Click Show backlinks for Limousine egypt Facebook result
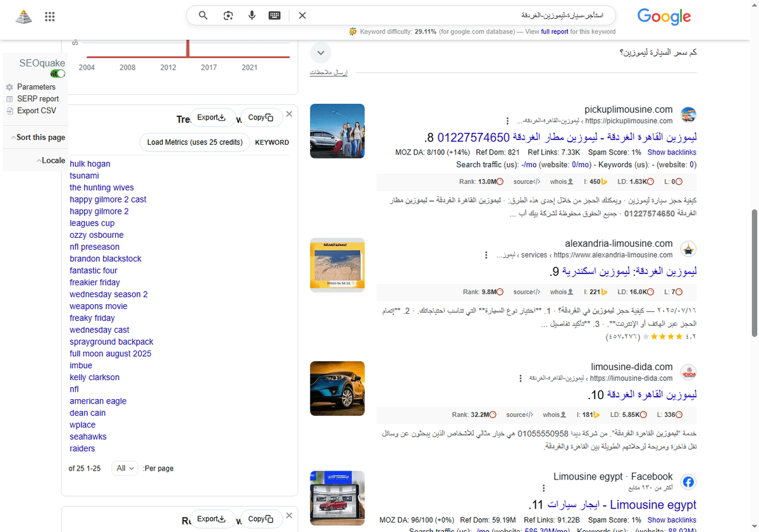 [672, 519]
